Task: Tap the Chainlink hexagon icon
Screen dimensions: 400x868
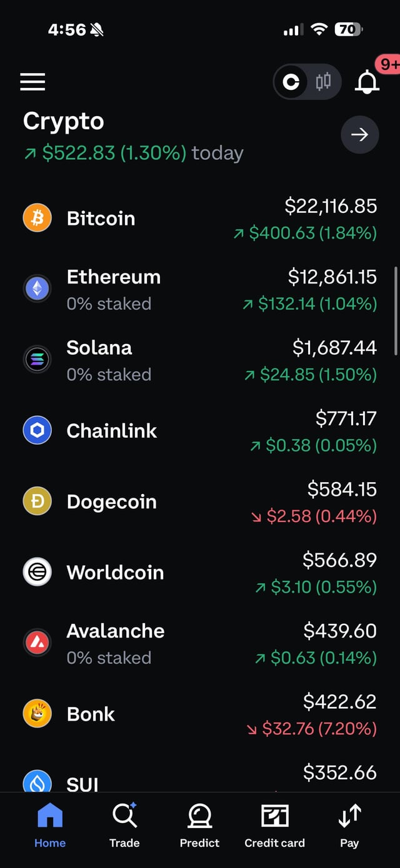Action: [x=37, y=431]
